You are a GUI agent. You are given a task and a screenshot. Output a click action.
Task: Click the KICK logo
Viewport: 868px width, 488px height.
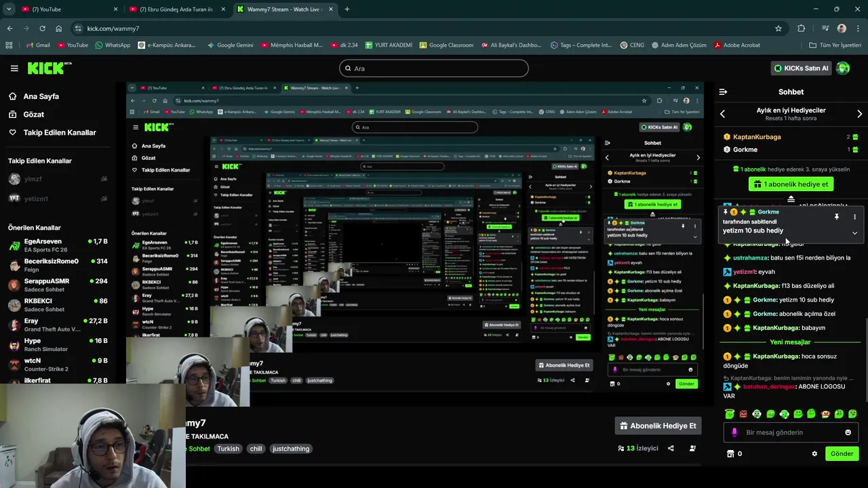[49, 68]
